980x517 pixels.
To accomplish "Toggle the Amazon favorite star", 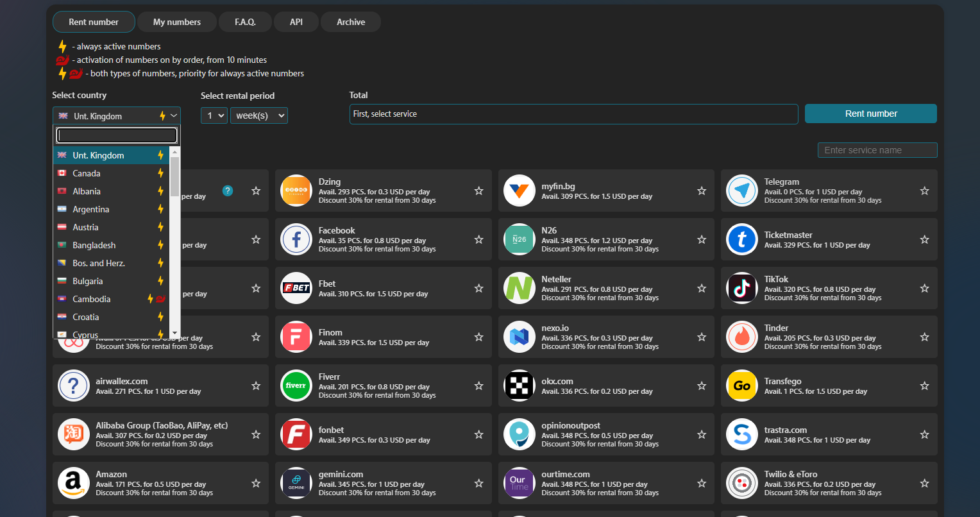I will click(256, 483).
